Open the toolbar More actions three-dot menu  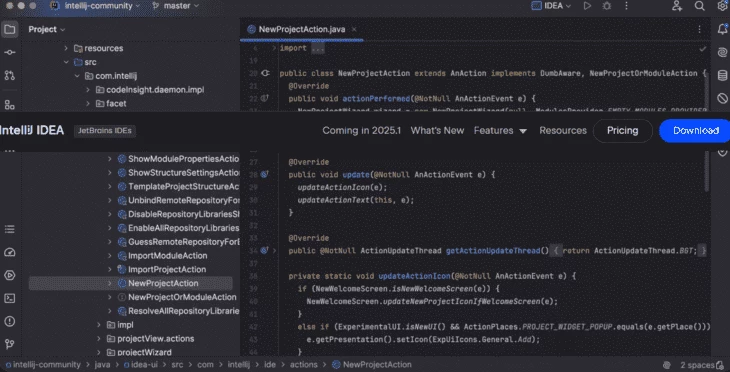click(x=627, y=6)
